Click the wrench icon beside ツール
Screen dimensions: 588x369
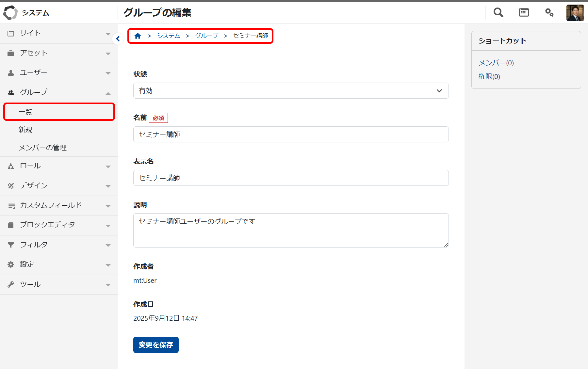pyautogui.click(x=11, y=284)
